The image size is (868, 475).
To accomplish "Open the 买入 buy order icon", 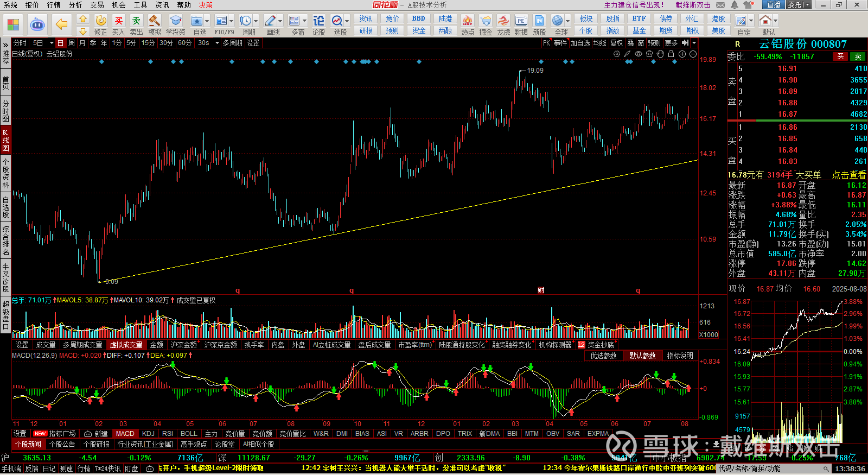I will point(118,25).
